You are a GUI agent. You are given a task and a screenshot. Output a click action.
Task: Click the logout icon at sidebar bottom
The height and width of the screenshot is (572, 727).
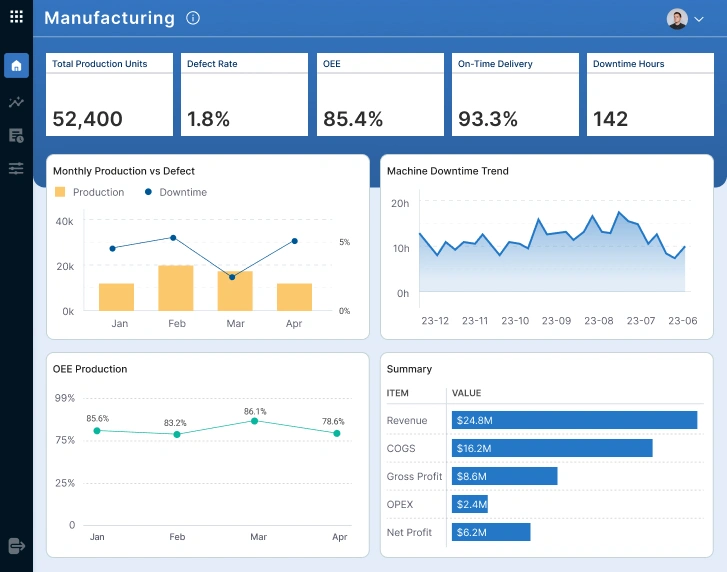click(x=16, y=545)
